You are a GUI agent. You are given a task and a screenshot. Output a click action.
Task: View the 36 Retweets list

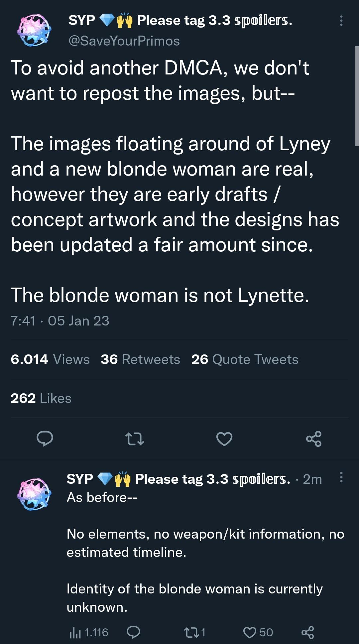click(140, 359)
